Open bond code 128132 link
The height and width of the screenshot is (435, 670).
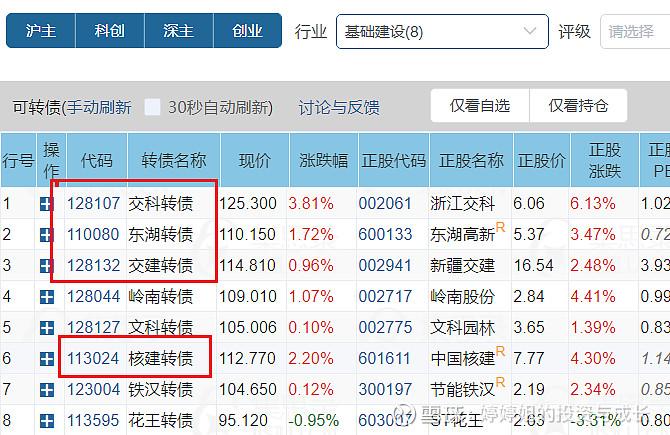93,265
